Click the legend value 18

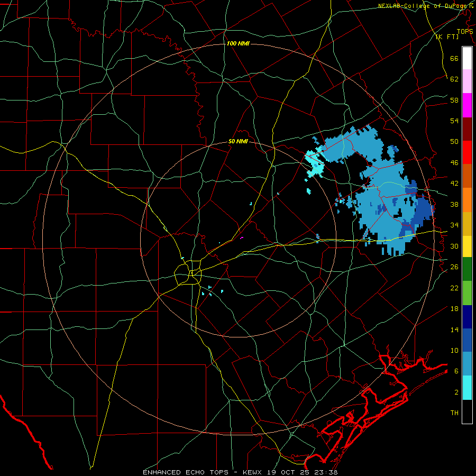pos(454,309)
